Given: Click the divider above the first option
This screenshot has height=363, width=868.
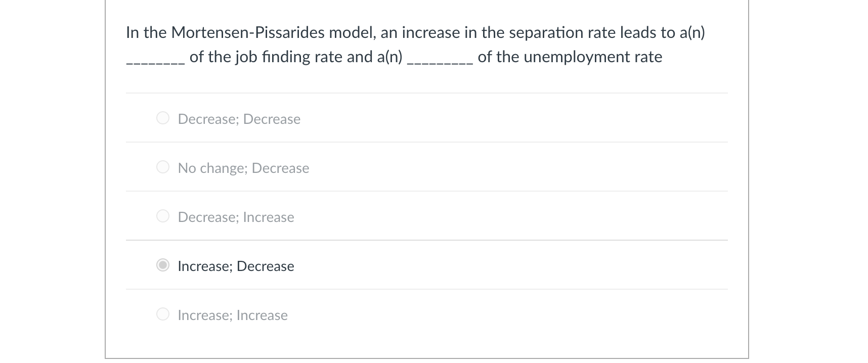Looking at the screenshot, I should (426, 93).
